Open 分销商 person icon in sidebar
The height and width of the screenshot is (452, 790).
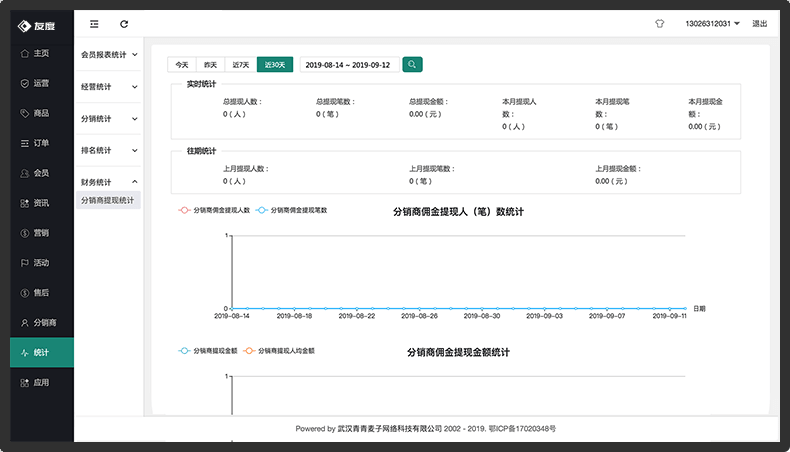pyautogui.click(x=25, y=323)
